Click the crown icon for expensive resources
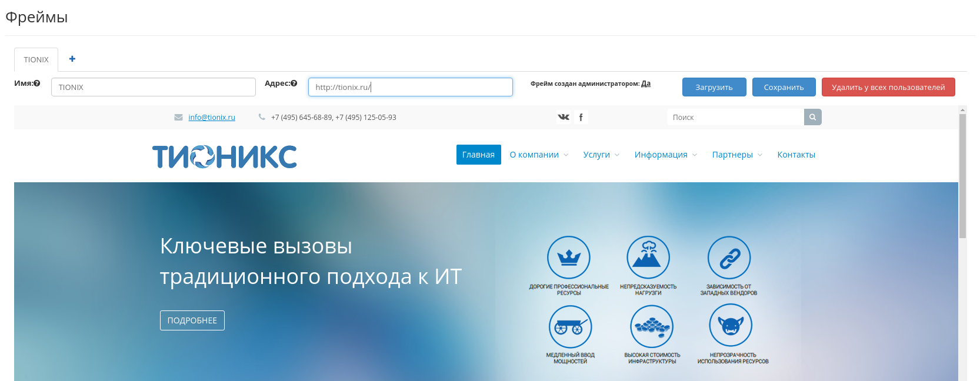Image resolution: width=980 pixels, height=381 pixels. click(568, 258)
